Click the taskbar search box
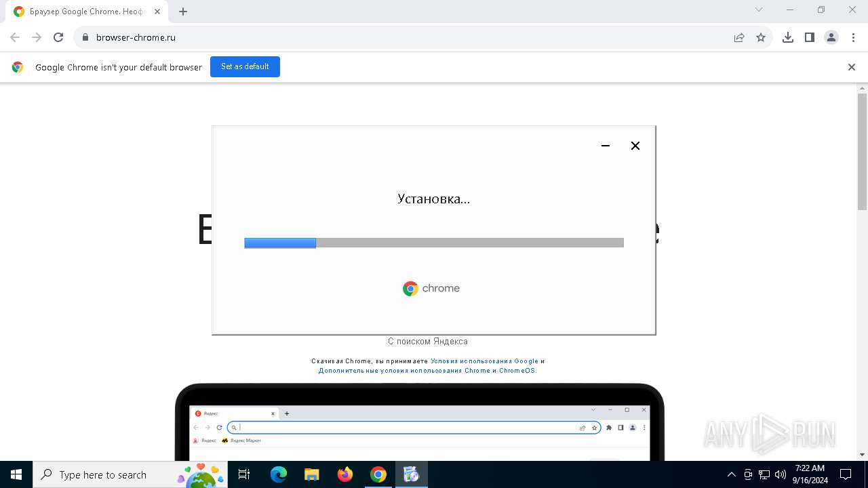Viewport: 868px width, 488px height. 129,474
